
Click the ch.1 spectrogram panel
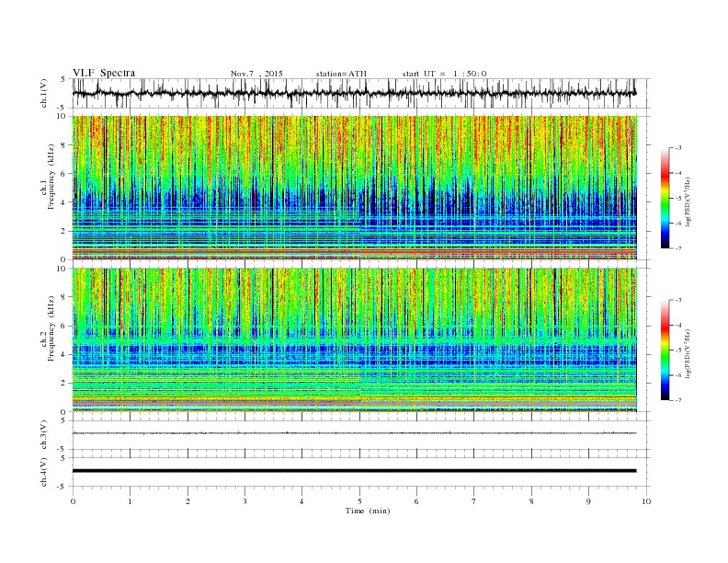click(x=355, y=188)
